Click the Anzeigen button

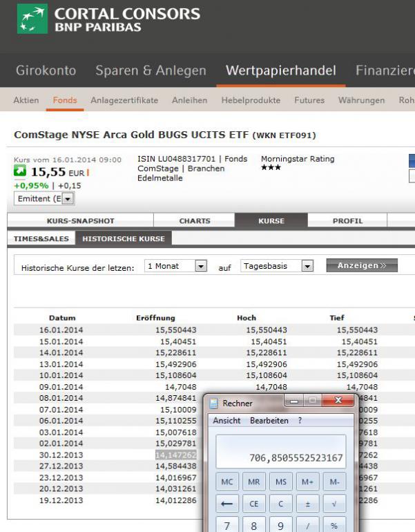point(362,265)
